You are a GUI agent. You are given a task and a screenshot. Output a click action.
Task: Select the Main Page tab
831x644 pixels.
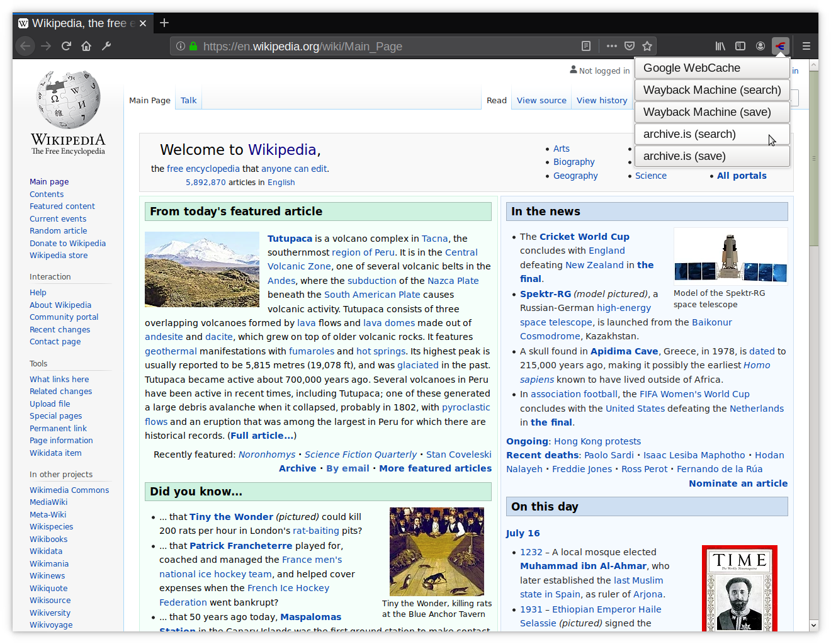150,100
